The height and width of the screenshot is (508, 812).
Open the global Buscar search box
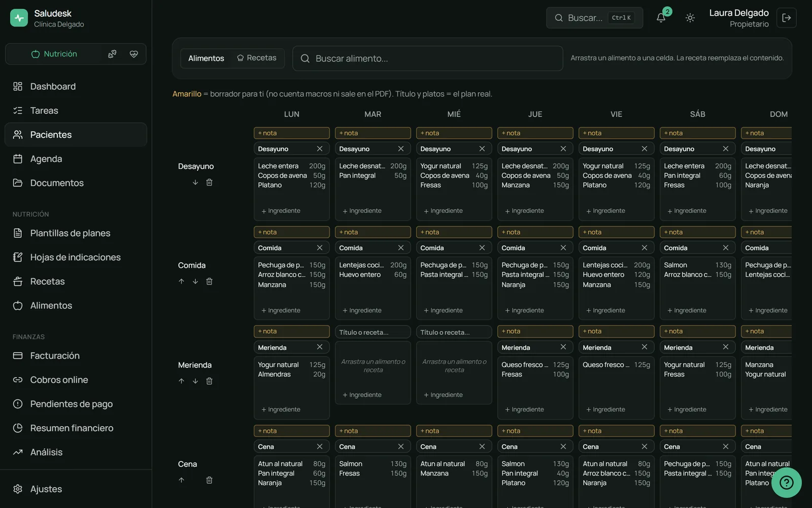tap(595, 18)
